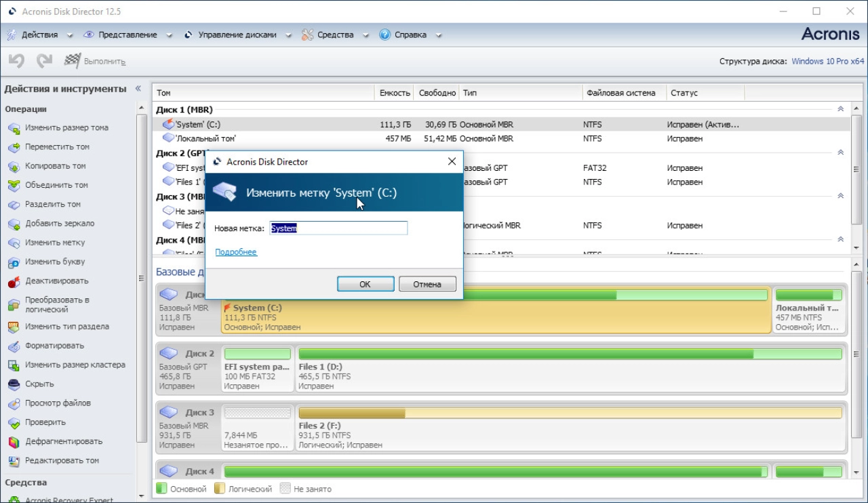
Task: Sort the list by the Том column header
Action: point(264,93)
